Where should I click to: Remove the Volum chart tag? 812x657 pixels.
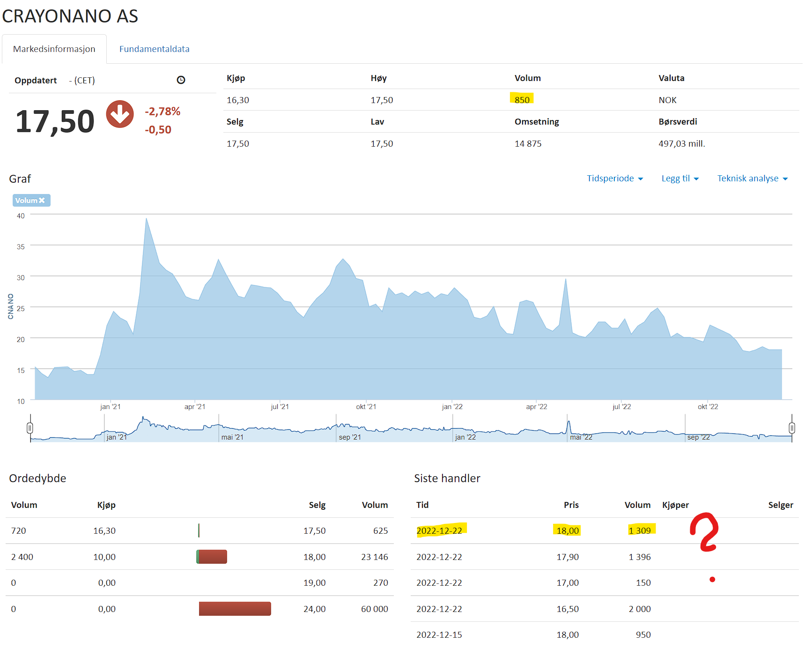(x=42, y=201)
